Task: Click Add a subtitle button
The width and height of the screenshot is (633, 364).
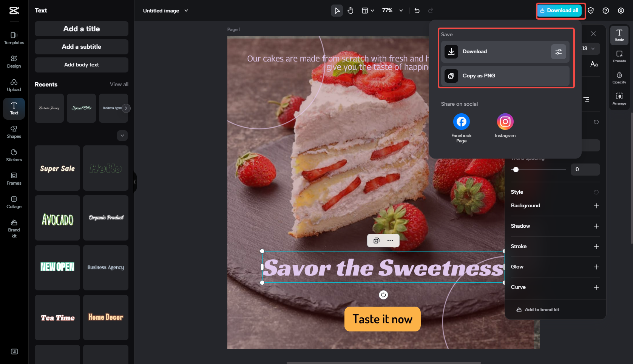Action: [82, 47]
